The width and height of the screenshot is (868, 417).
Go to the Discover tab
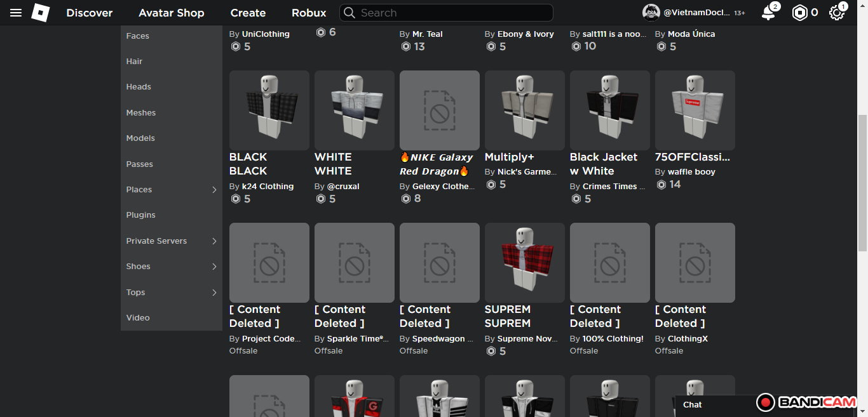point(90,13)
